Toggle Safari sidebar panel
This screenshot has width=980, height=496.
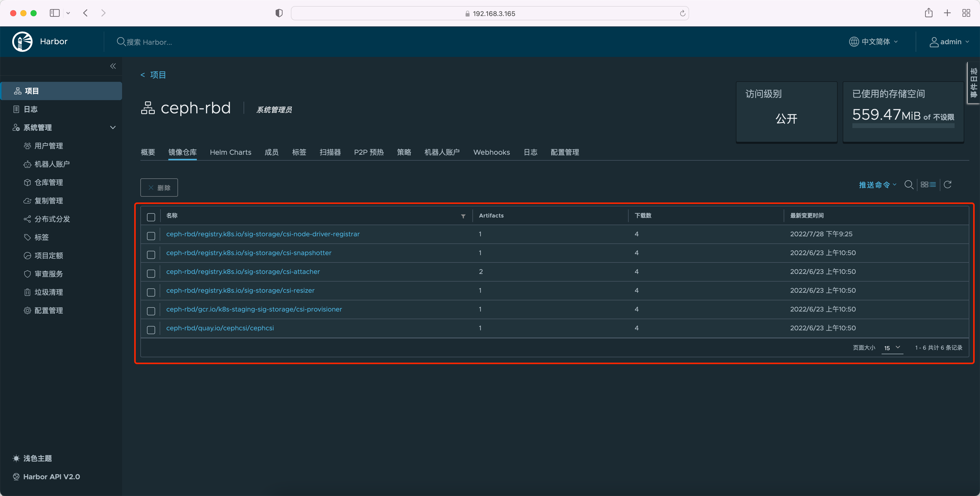(55, 13)
